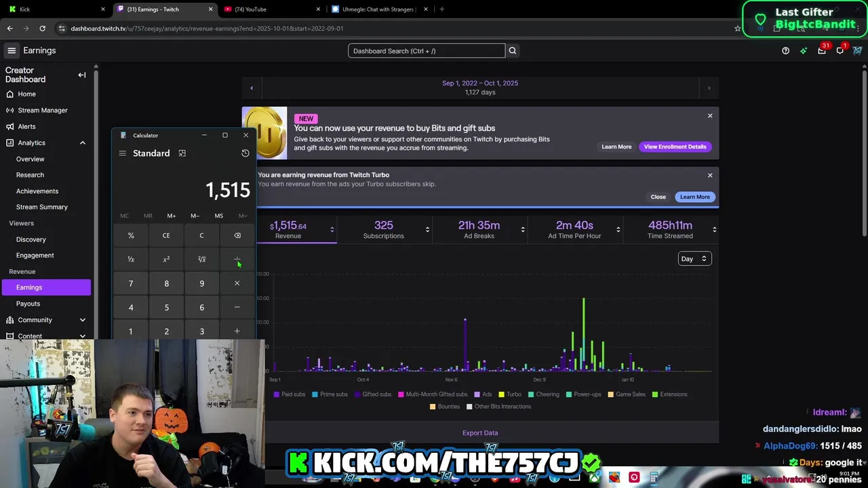The height and width of the screenshot is (488, 868).
Task: Click the calculator minus key
Action: coord(237,307)
